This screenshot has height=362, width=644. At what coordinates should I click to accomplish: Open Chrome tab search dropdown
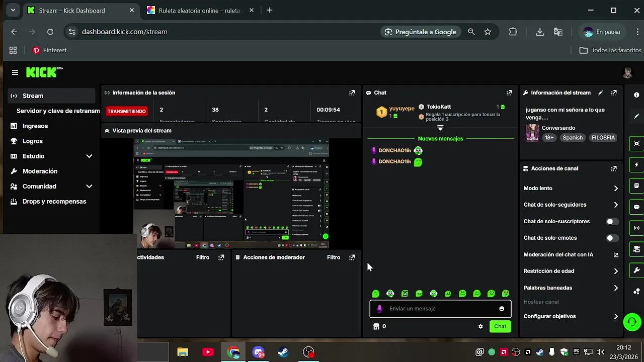click(x=13, y=10)
